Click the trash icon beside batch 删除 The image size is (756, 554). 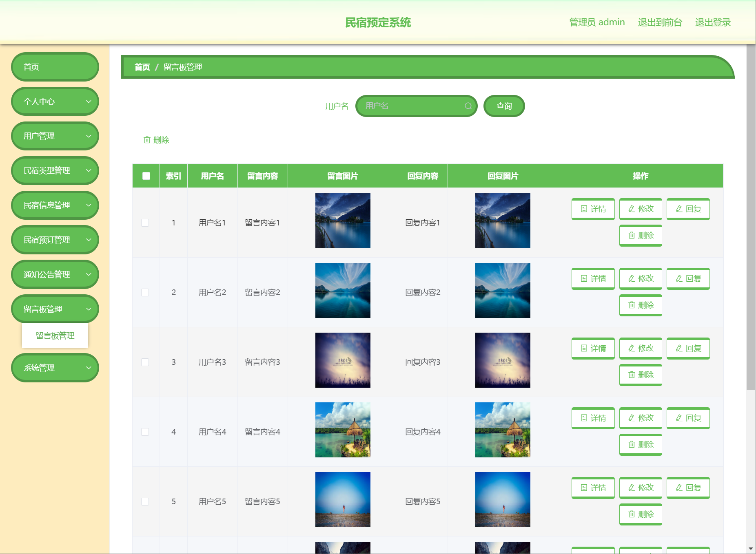(x=147, y=140)
